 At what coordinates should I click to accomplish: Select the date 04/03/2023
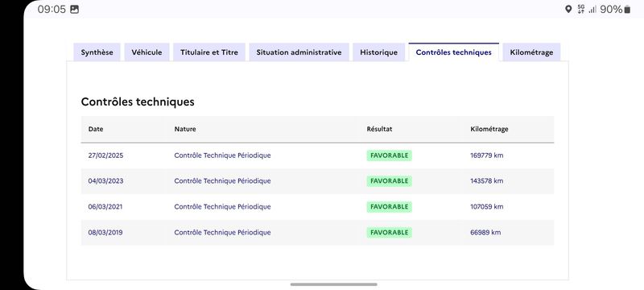click(105, 180)
